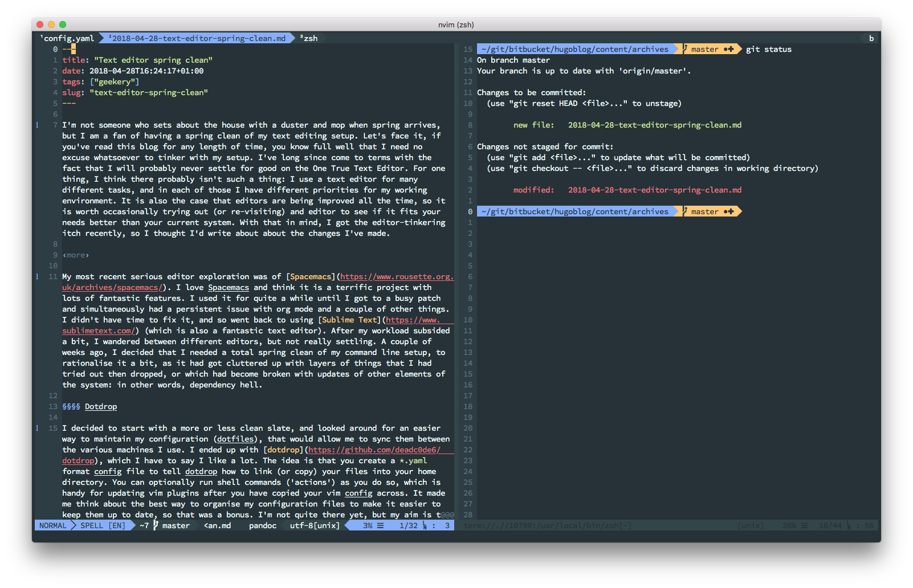Open the zsh terminal buffer tab
This screenshot has height=588, width=913.
coord(310,38)
